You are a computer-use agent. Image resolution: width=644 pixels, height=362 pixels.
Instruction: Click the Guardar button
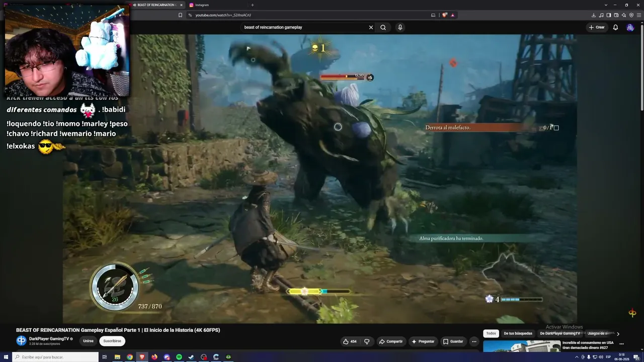tap(453, 341)
